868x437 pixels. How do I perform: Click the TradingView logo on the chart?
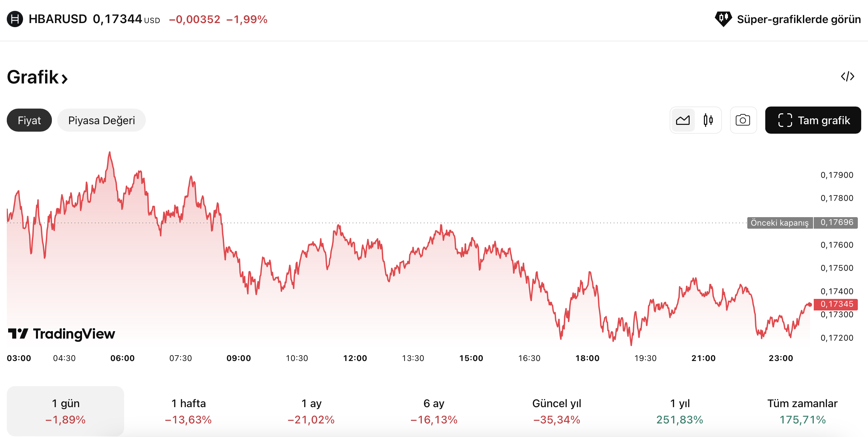tap(62, 334)
